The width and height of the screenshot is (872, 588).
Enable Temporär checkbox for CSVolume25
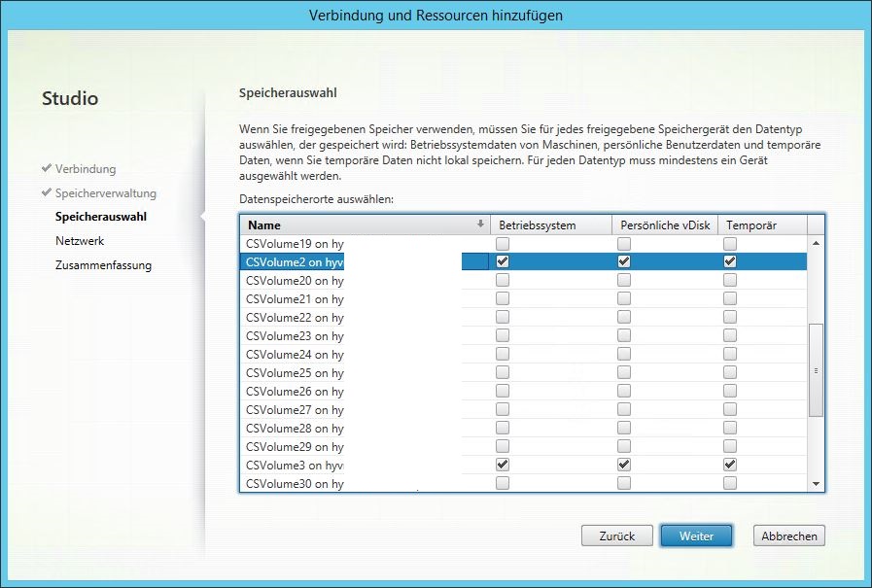point(730,372)
